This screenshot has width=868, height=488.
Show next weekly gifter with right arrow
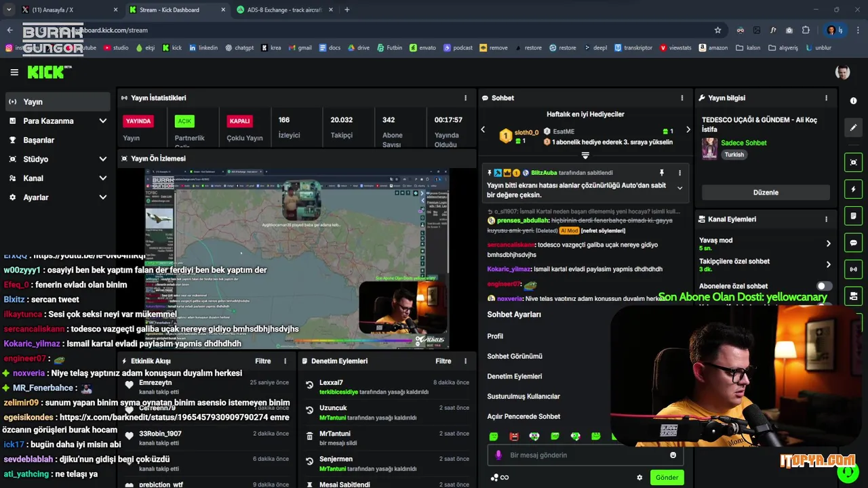[688, 129]
